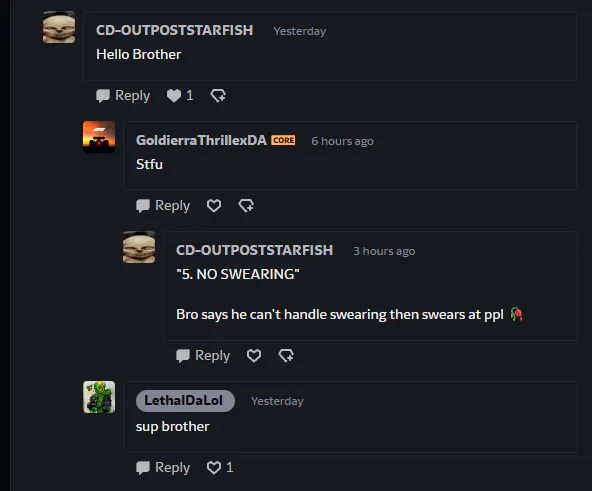Reply to the "Stfu" comment

(163, 205)
